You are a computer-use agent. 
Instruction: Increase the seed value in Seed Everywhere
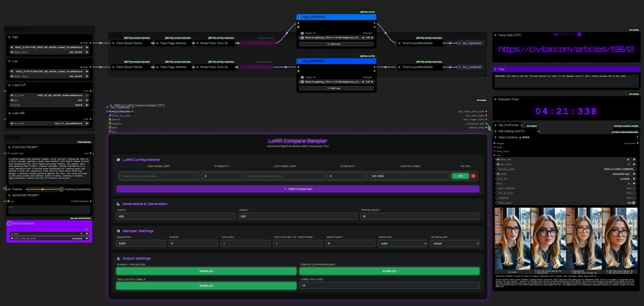(x=87, y=234)
